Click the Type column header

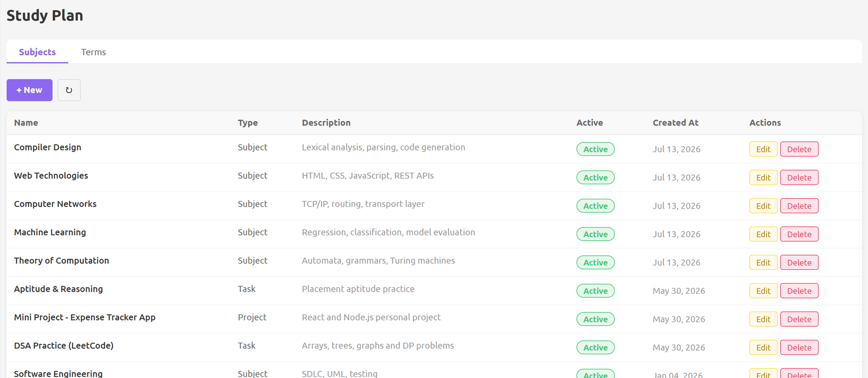[x=248, y=123]
